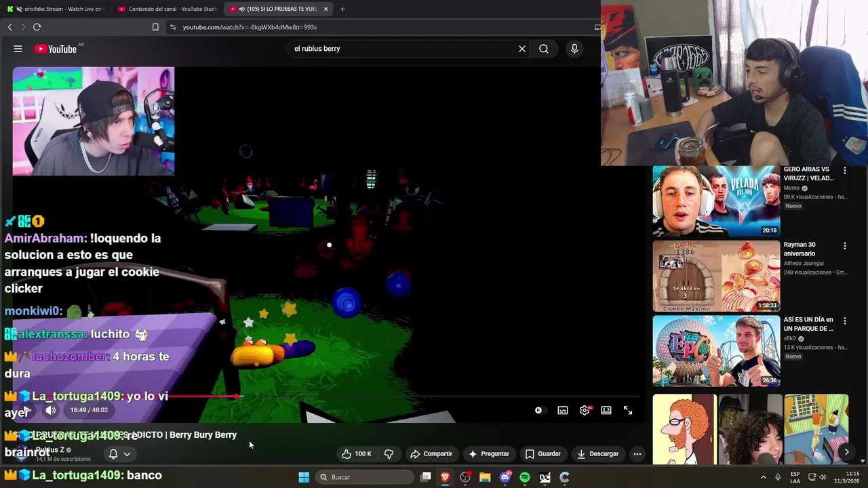868x488 pixels.
Task: Open more actions three-dots menu
Action: click(637, 453)
